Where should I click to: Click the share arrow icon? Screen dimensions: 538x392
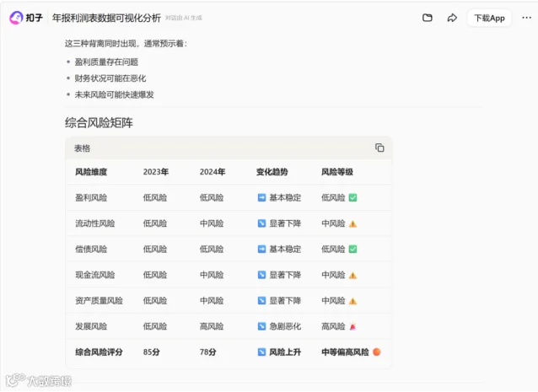tap(452, 18)
